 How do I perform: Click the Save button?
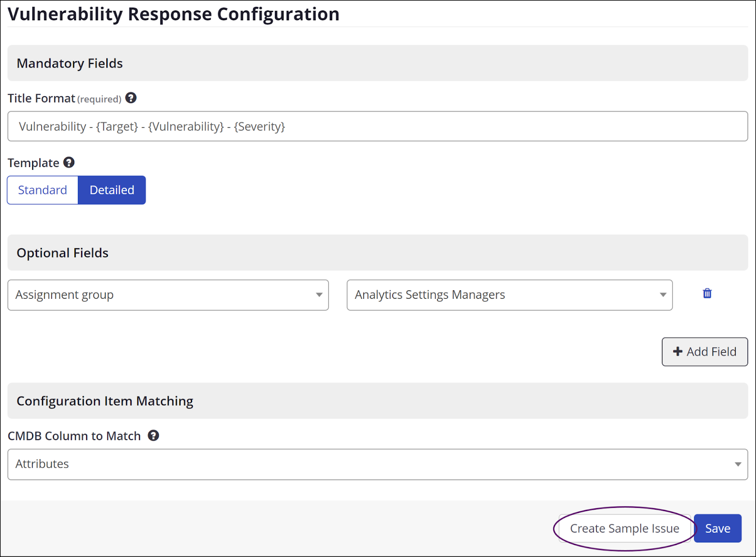717,528
